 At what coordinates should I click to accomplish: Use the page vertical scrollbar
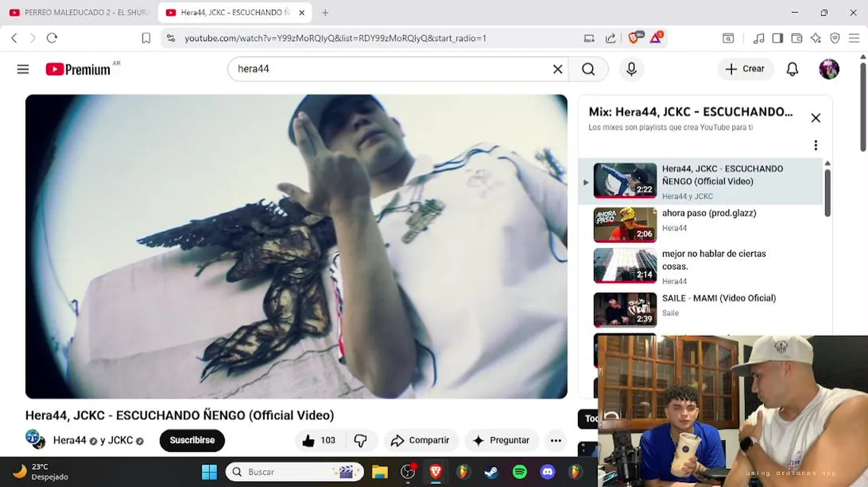[863, 107]
